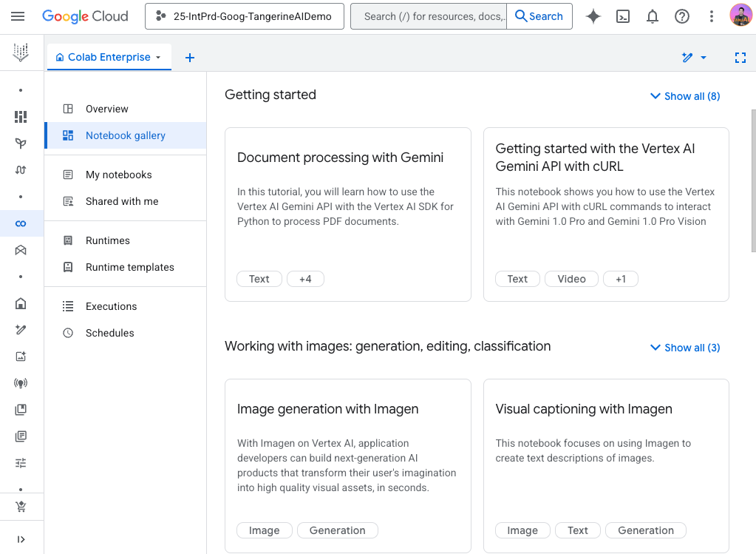Image resolution: width=756 pixels, height=554 pixels.
Task: Open the stacked bookmark icon in left rail
Action: [x=21, y=410]
